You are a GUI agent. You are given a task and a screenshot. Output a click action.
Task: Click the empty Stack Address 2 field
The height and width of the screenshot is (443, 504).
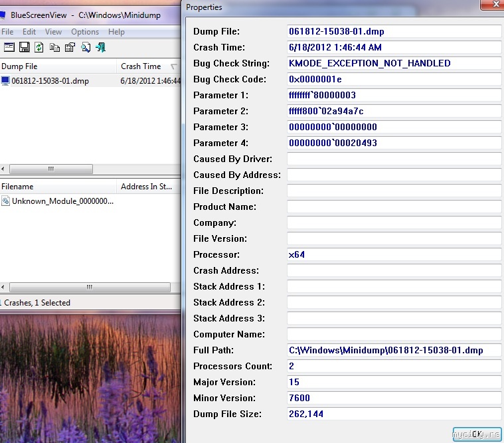pyautogui.click(x=394, y=302)
